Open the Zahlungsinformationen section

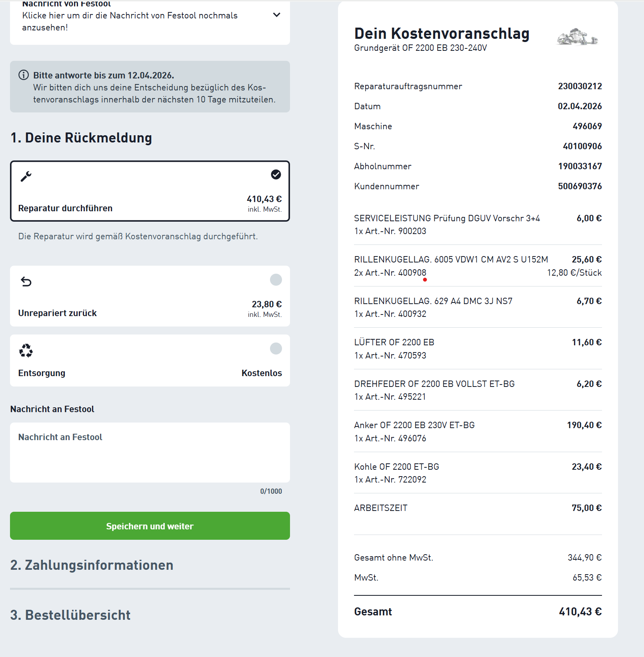tap(92, 565)
